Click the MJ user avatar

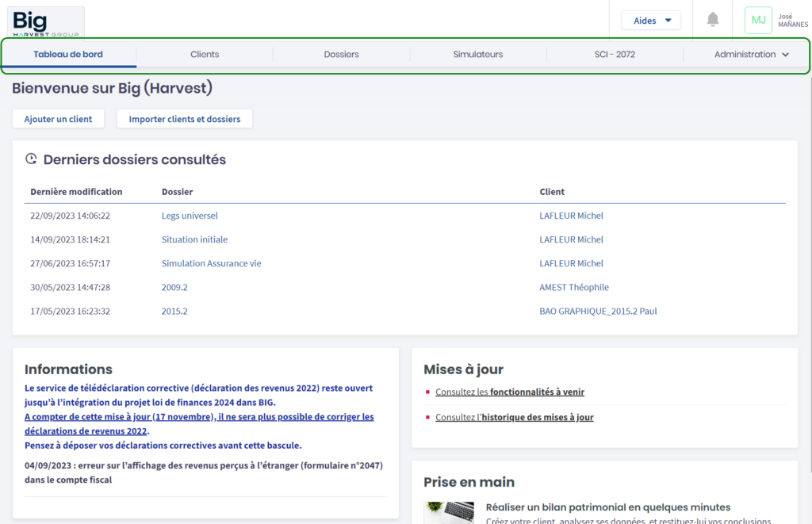tap(757, 20)
